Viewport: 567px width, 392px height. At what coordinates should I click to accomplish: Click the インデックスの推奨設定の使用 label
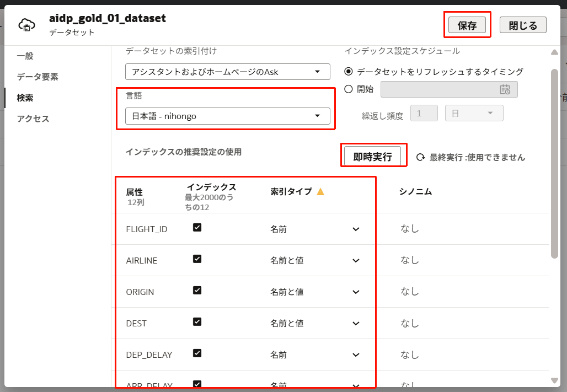[184, 152]
